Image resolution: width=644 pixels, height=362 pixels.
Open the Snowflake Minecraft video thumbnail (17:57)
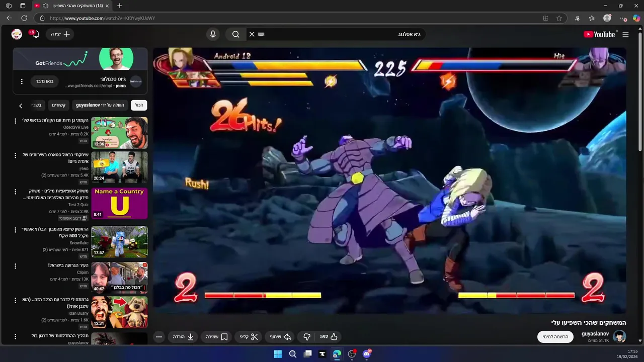119,241
